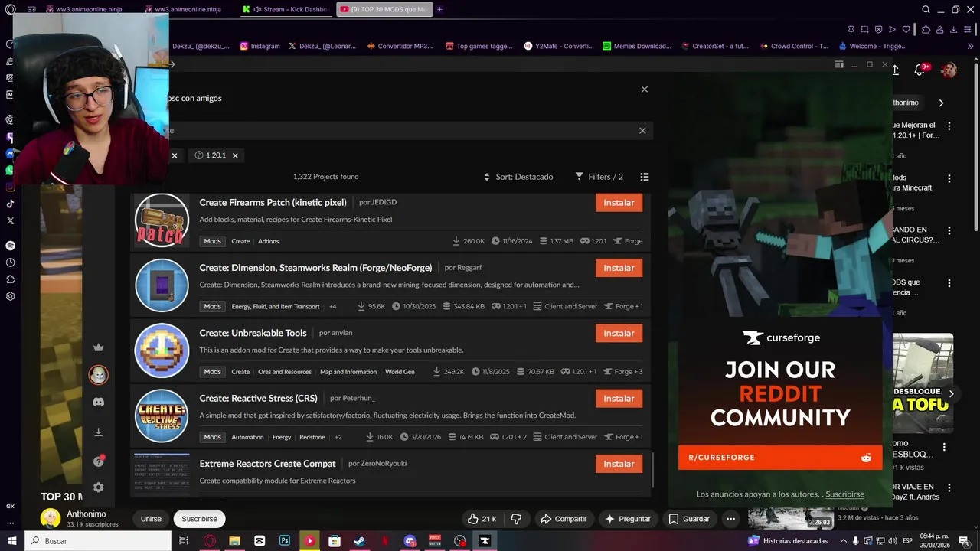980x551 pixels.
Task: Open options for 'Mods para Minecraft' video
Action: click(x=949, y=178)
